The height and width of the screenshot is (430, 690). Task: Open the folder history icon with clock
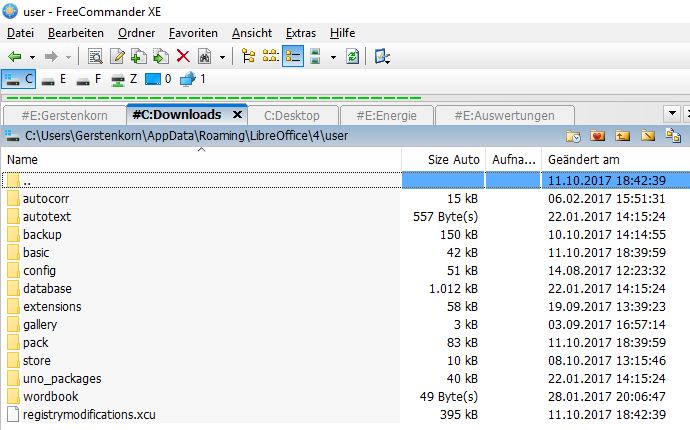(x=573, y=136)
